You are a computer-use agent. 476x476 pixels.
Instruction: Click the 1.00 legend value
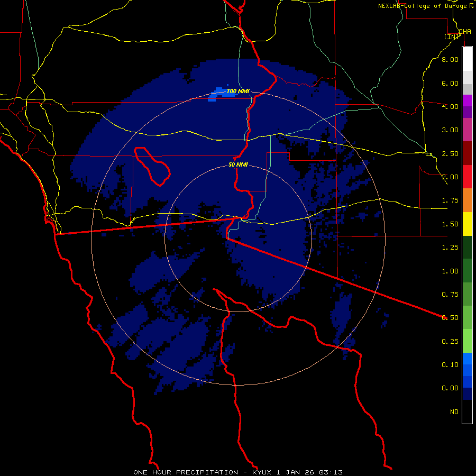click(x=450, y=271)
